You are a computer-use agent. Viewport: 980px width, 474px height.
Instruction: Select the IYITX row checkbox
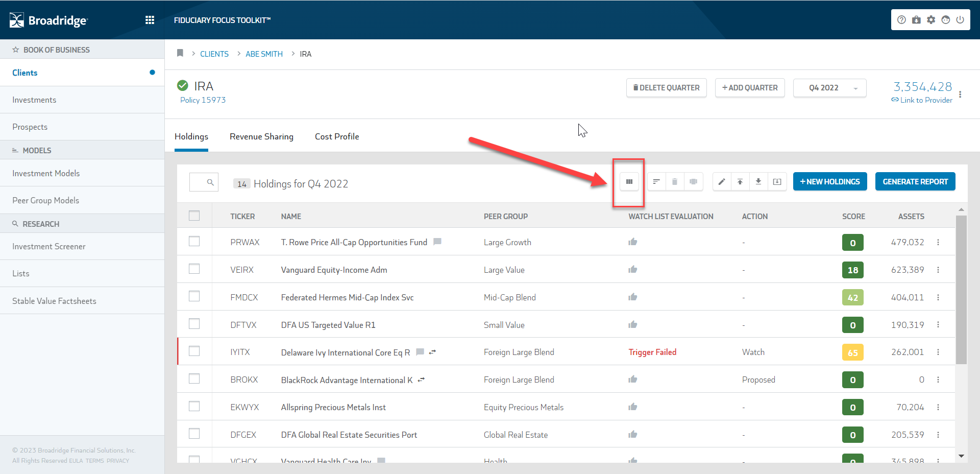point(194,351)
